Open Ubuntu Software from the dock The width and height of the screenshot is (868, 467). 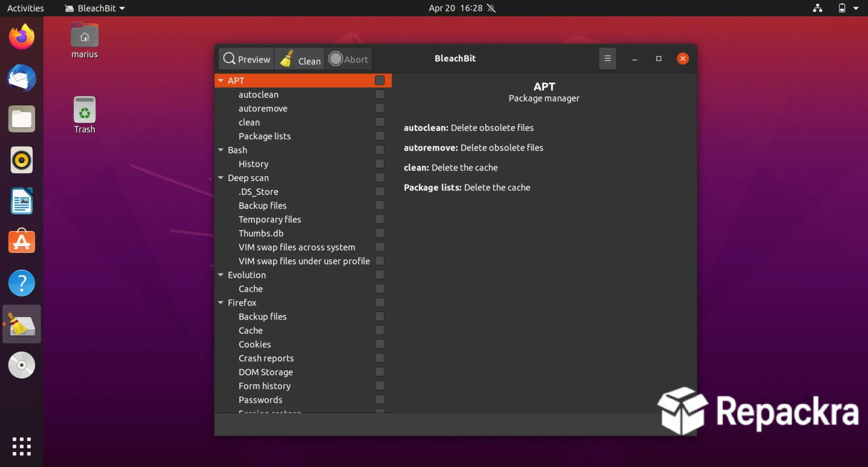(22, 242)
